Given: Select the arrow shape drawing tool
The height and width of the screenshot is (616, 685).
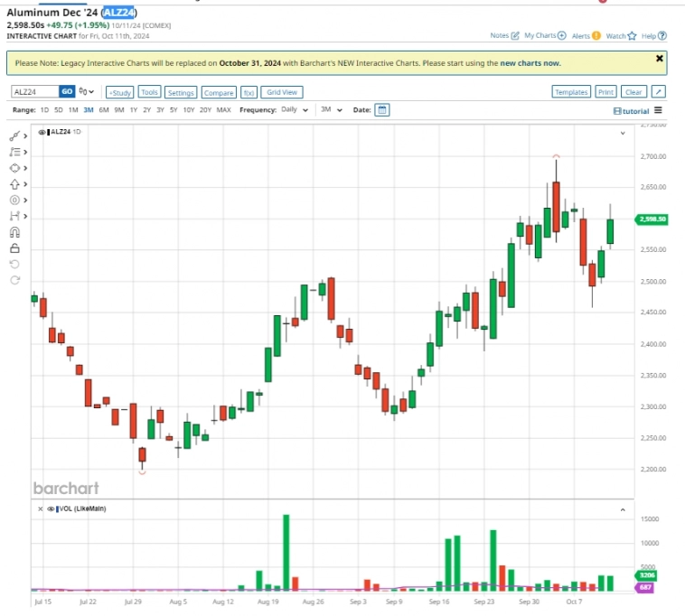Looking at the screenshot, I should tap(14, 183).
